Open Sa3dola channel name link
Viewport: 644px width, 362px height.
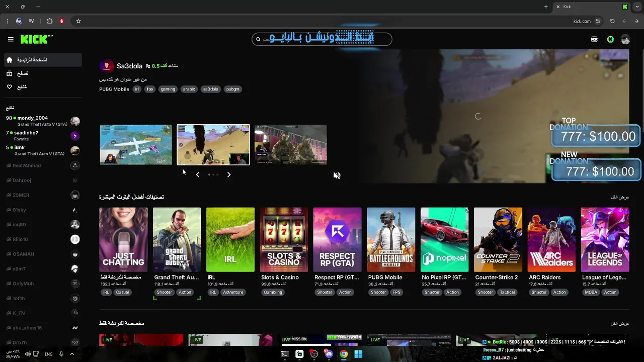pyautogui.click(x=129, y=66)
